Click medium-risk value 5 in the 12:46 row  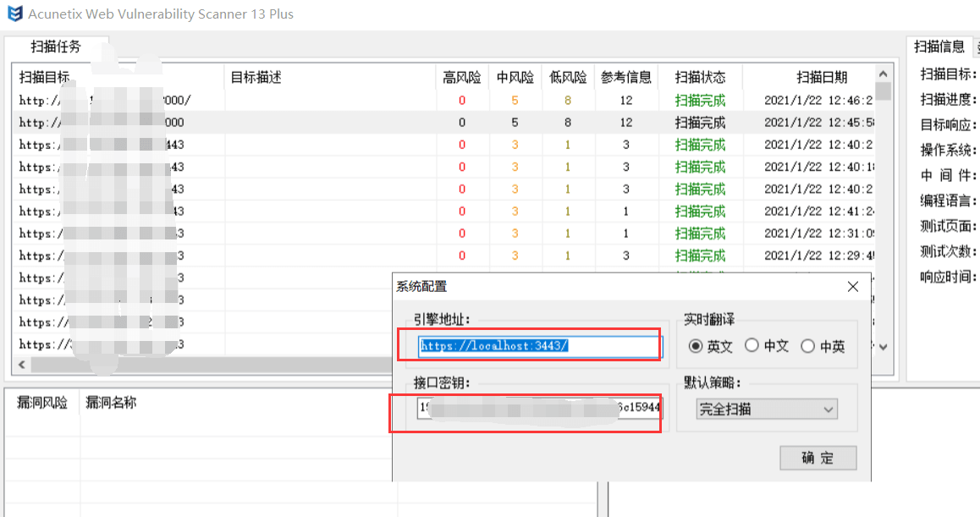515,100
